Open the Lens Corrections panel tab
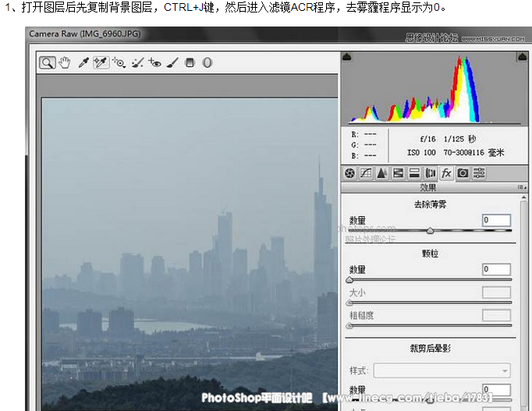Screen dimensions: 532x411 click(x=431, y=173)
